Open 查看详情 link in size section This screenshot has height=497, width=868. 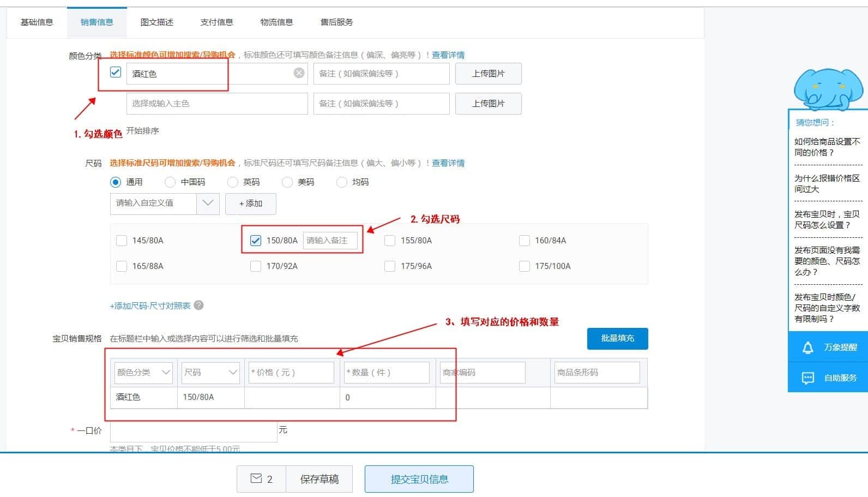pyautogui.click(x=448, y=163)
